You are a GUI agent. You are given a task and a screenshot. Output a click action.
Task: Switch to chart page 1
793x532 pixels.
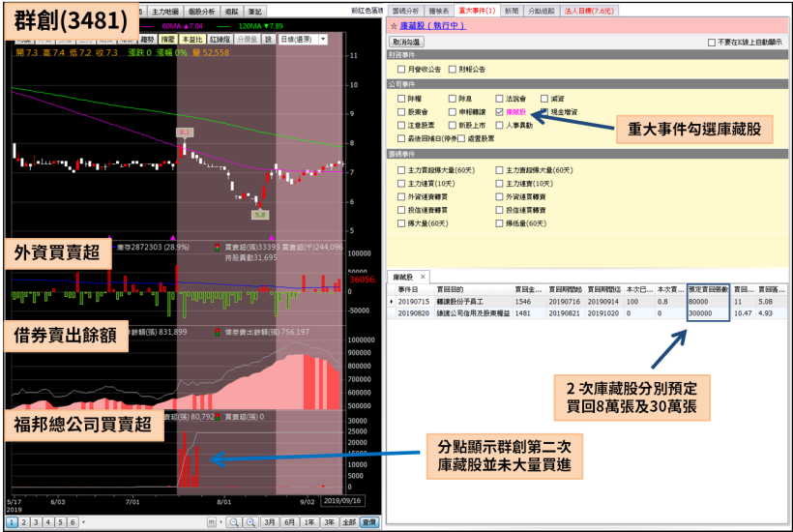(12, 522)
